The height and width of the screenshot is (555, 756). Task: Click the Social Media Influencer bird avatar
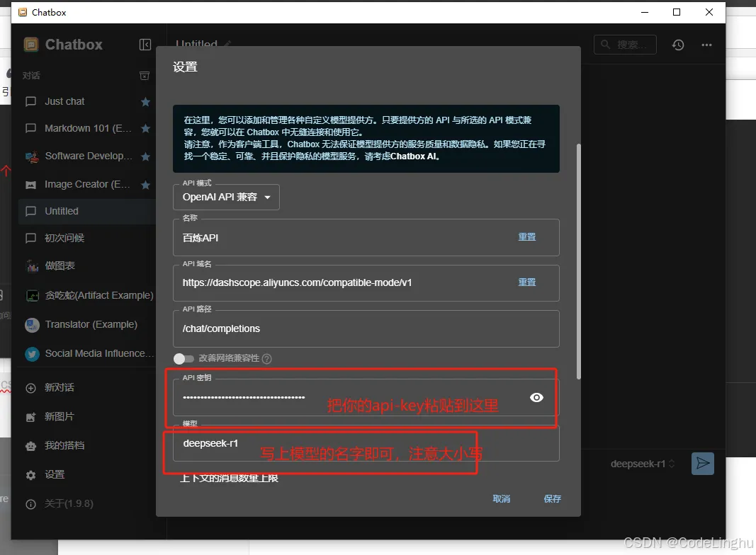(x=32, y=354)
